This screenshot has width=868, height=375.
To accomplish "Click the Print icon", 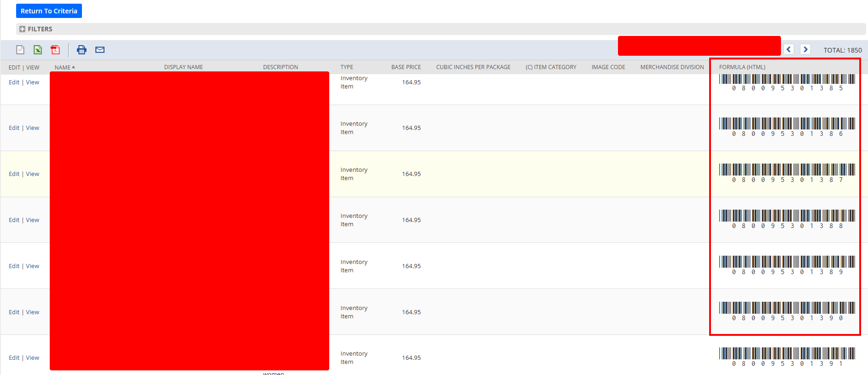I will click(x=82, y=50).
